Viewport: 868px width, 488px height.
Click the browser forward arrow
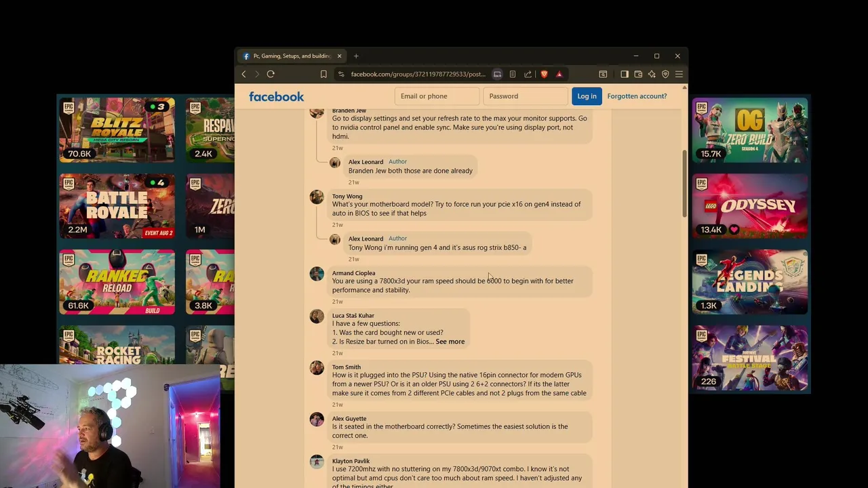tap(257, 74)
